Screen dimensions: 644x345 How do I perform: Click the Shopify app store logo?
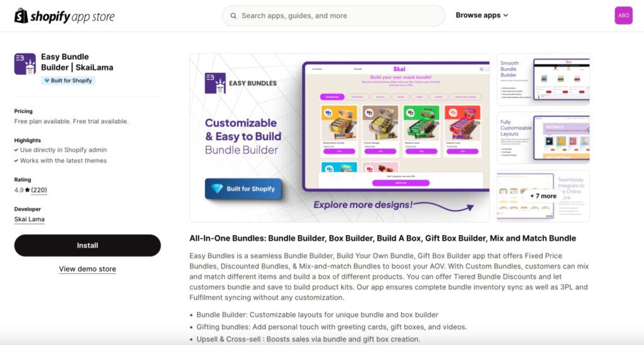[64, 16]
